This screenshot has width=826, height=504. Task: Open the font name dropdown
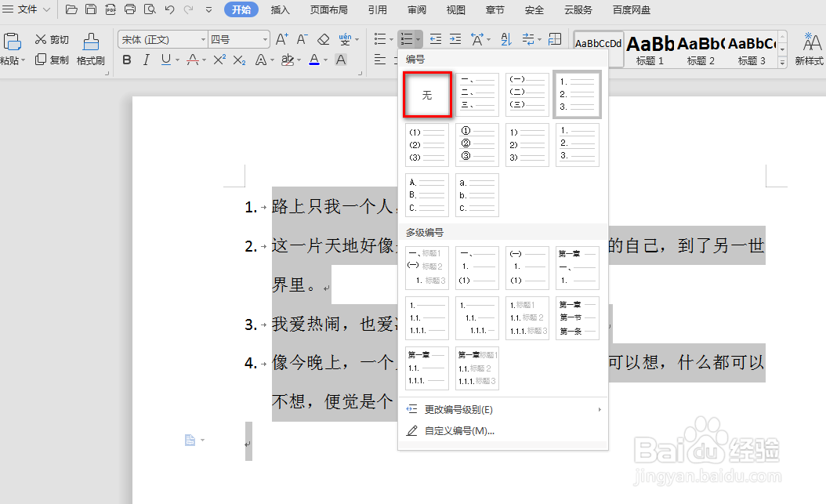(x=202, y=39)
